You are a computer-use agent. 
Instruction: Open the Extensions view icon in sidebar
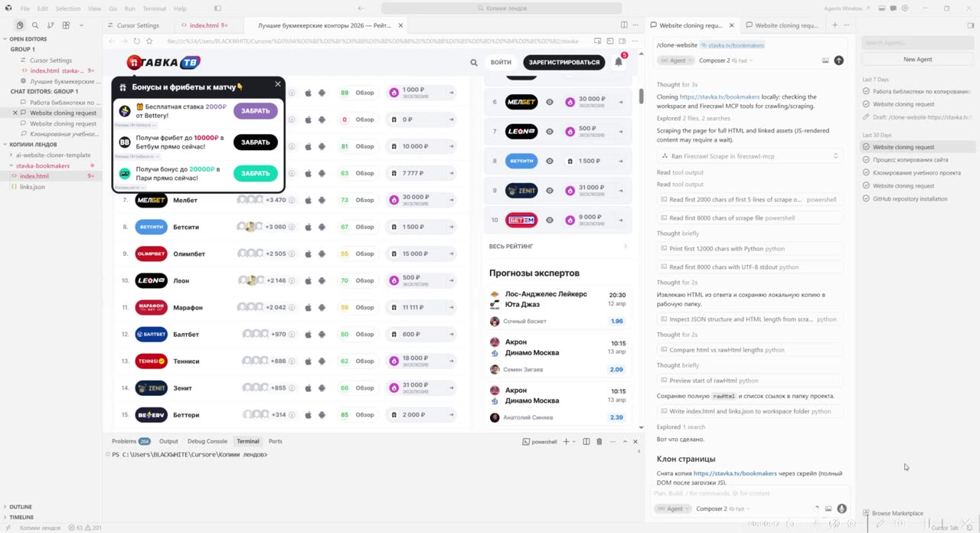(x=66, y=25)
